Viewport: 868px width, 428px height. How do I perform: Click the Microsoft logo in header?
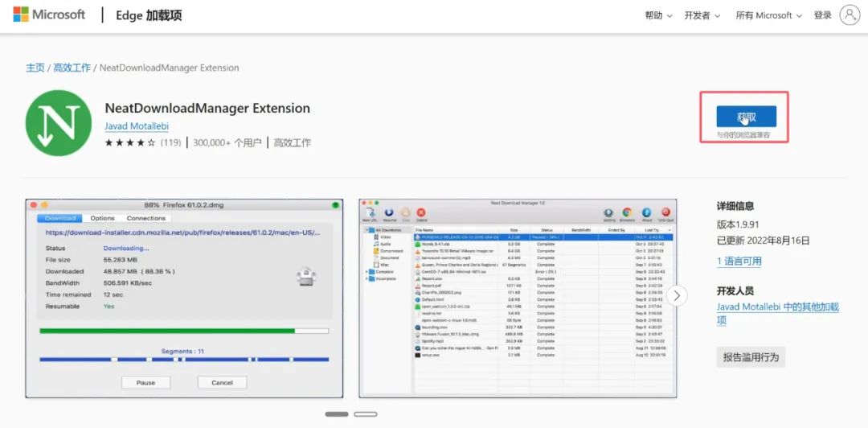tap(49, 15)
